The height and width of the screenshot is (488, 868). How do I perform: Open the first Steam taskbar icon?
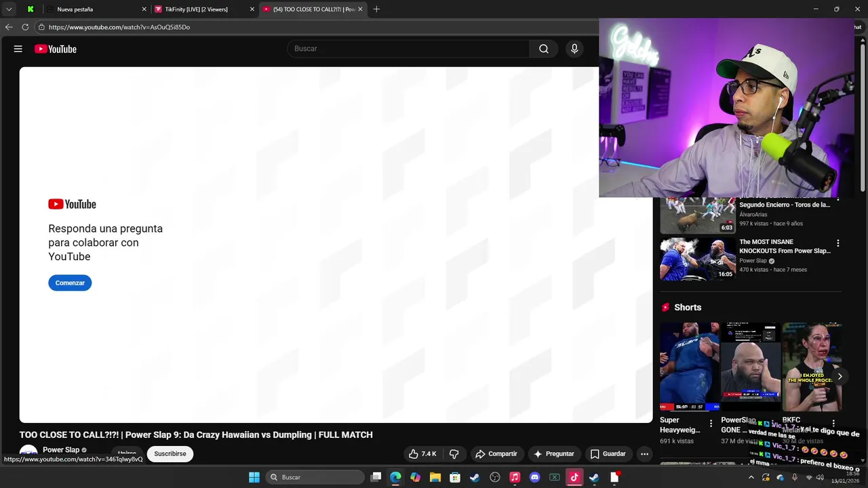click(475, 477)
